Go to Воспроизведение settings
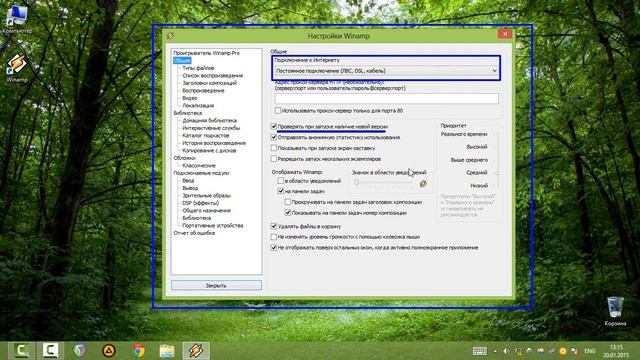Viewport: 640px width, 360px height. pos(203,91)
